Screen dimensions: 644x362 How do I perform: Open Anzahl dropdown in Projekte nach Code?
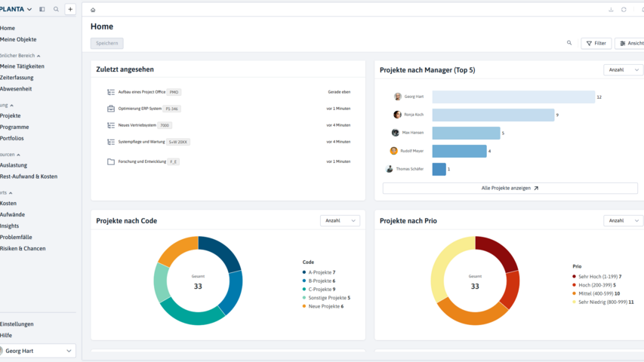click(x=340, y=221)
